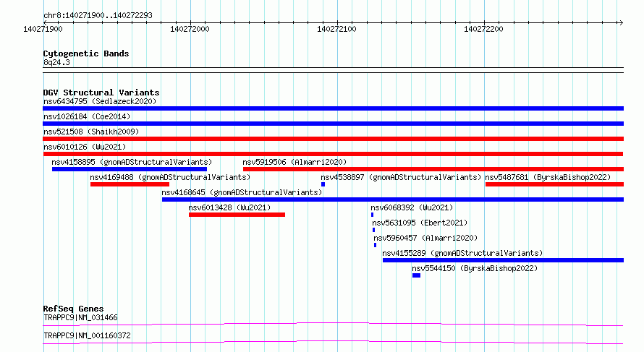Click the red nsv4169488 variant bar

130,184
